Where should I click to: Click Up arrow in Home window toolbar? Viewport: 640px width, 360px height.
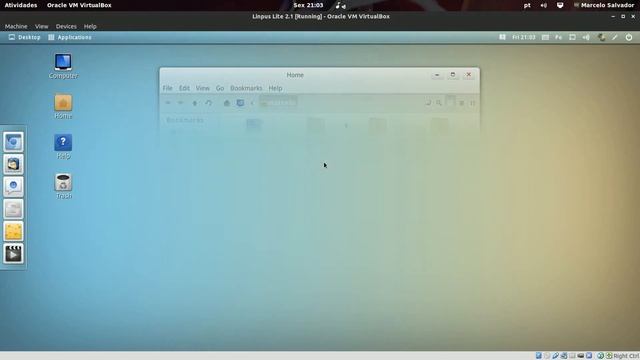195,103
